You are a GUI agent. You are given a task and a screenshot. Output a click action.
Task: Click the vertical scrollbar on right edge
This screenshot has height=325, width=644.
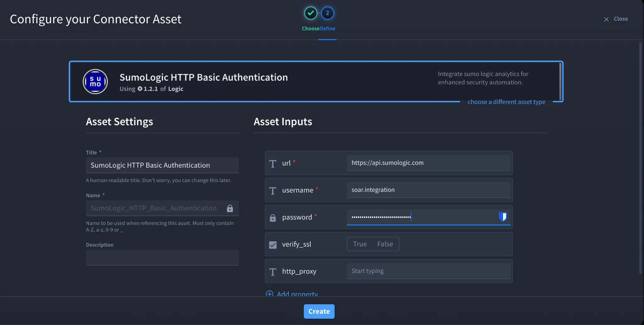tap(640, 158)
